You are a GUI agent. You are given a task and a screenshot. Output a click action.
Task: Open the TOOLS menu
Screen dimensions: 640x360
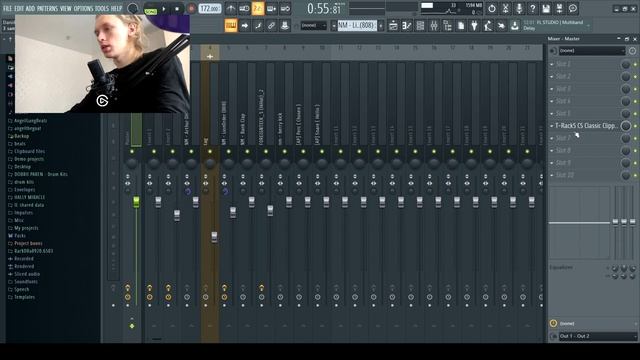tap(102, 8)
